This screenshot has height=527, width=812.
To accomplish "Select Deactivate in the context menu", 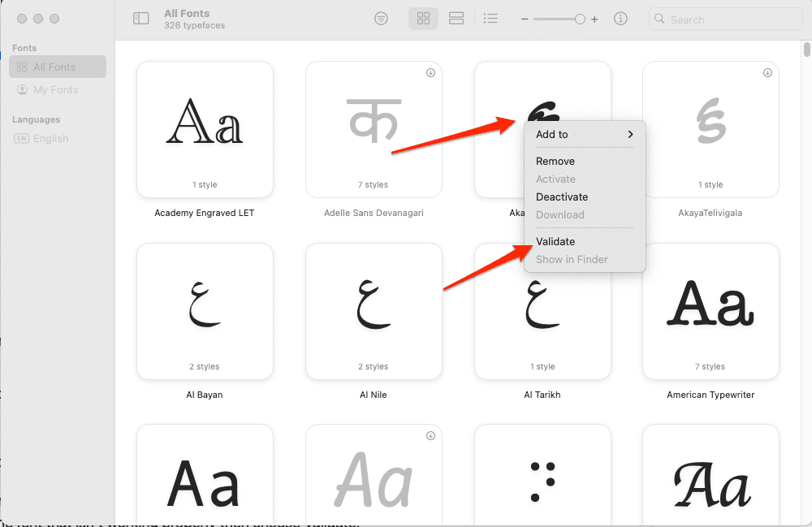I will (x=561, y=197).
